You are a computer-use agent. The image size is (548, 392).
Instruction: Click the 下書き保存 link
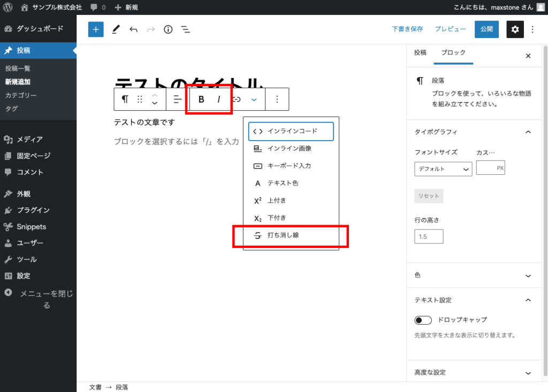(x=407, y=29)
